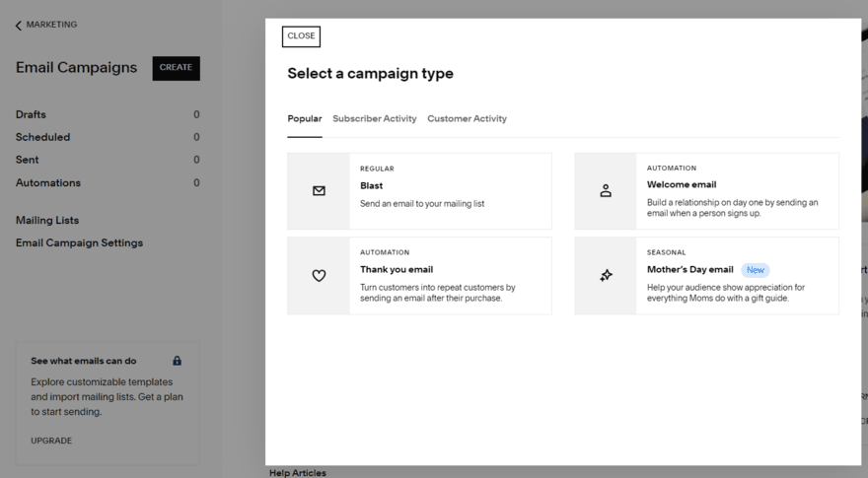Click the lock icon in upgrade box
The image size is (868, 478).
tap(178, 361)
